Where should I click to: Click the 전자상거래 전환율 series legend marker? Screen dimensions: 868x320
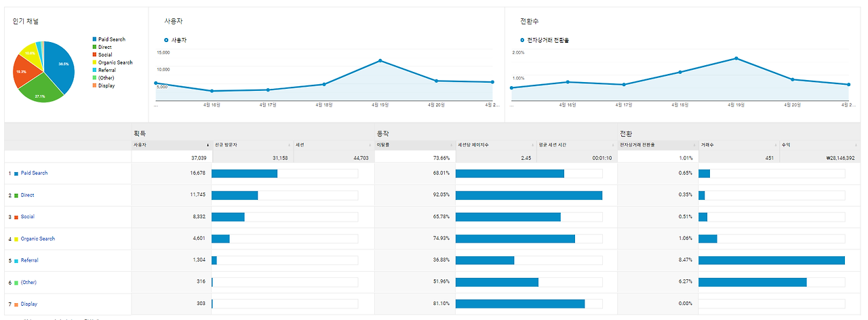(x=522, y=40)
